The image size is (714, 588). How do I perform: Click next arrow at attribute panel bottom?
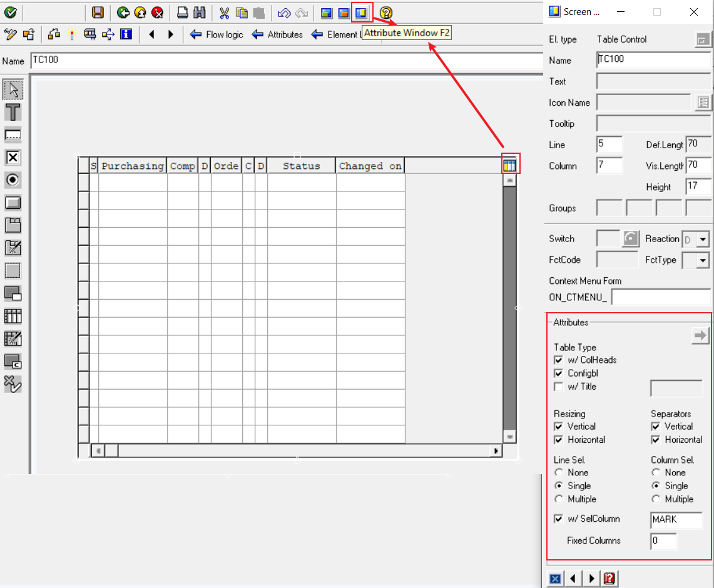click(x=591, y=579)
